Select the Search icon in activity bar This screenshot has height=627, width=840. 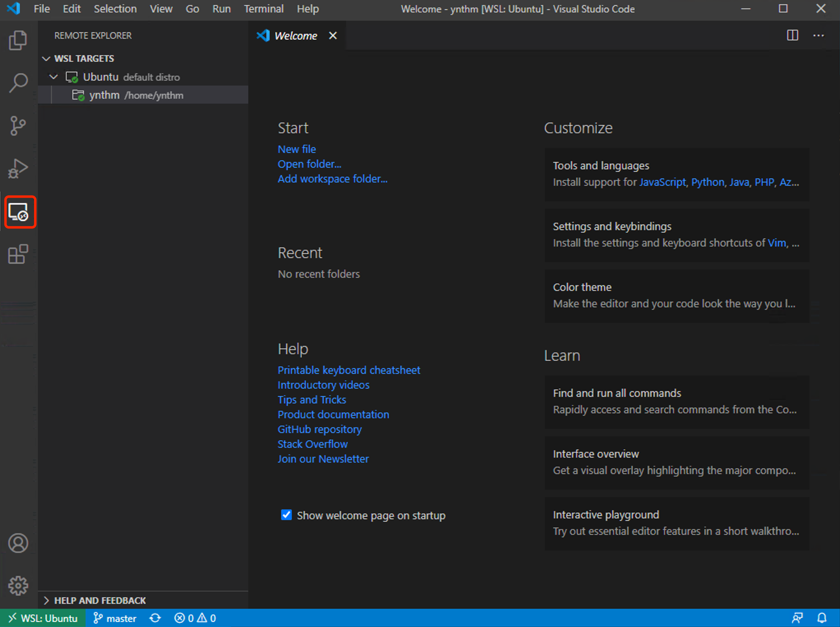click(x=18, y=83)
